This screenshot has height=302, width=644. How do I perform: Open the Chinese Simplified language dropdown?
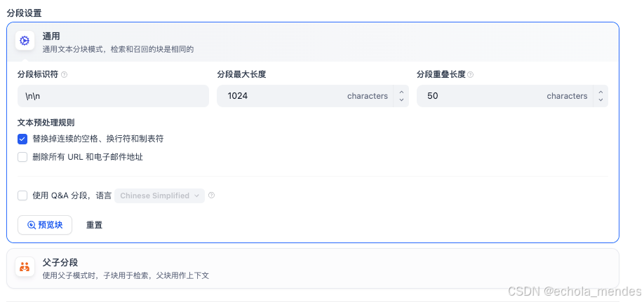pyautogui.click(x=159, y=195)
